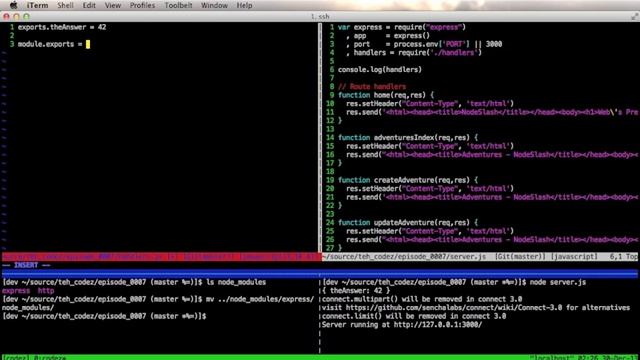Click 'function createAdventure(req,res)' line
The height and width of the screenshot is (360, 640).
point(407,180)
